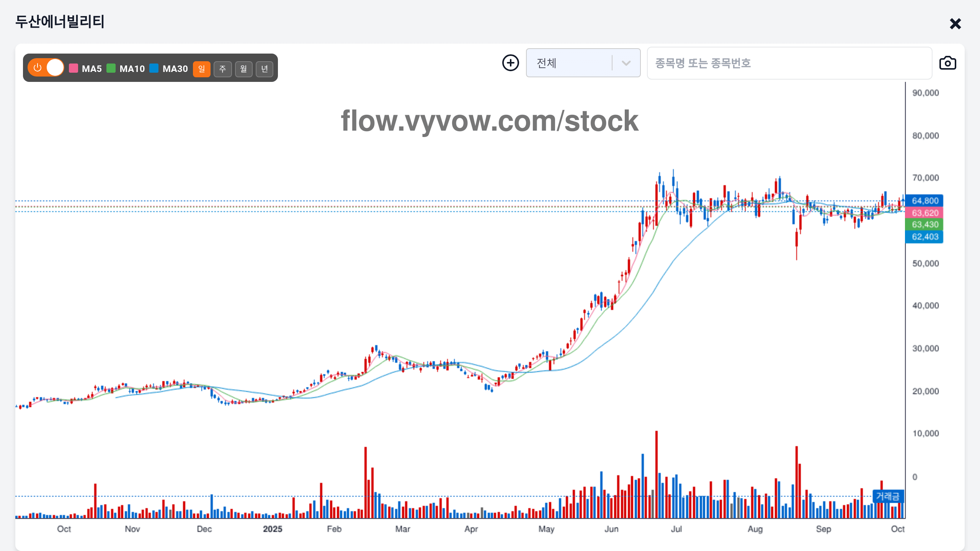Focus the 종목명 또는 종목번호 search field
Image resolution: width=980 pixels, height=551 pixels.
point(789,63)
